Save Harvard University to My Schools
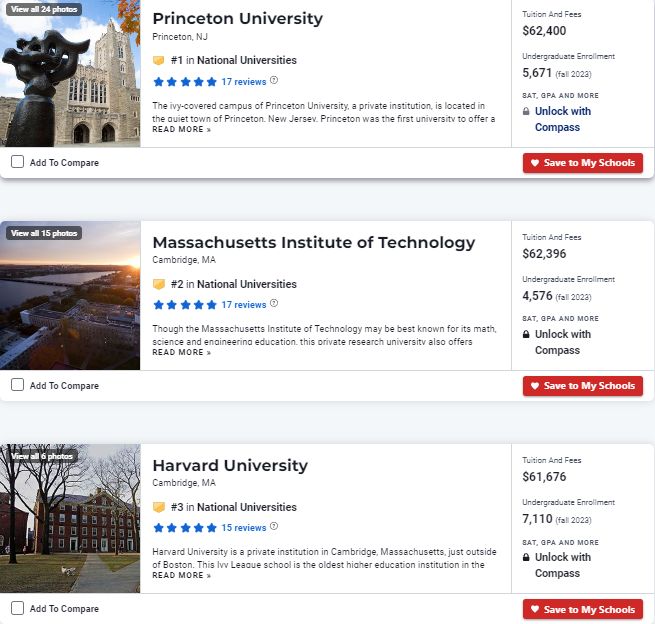 coord(583,609)
